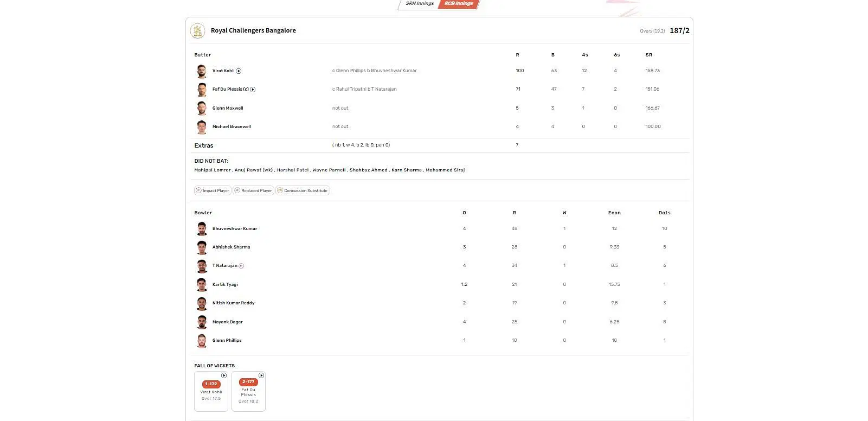Open T Natarajan's bowler photo
The height and width of the screenshot is (421, 868).
click(202, 266)
